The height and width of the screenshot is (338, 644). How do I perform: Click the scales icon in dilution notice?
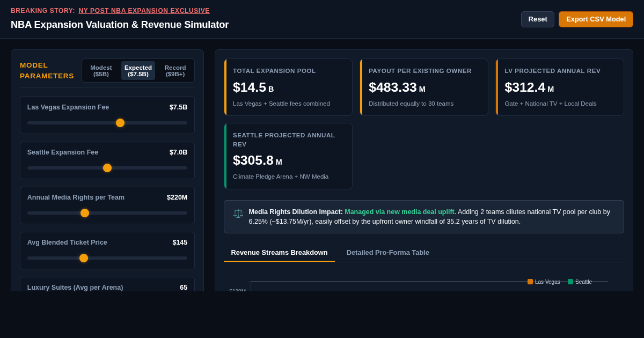coord(238,213)
